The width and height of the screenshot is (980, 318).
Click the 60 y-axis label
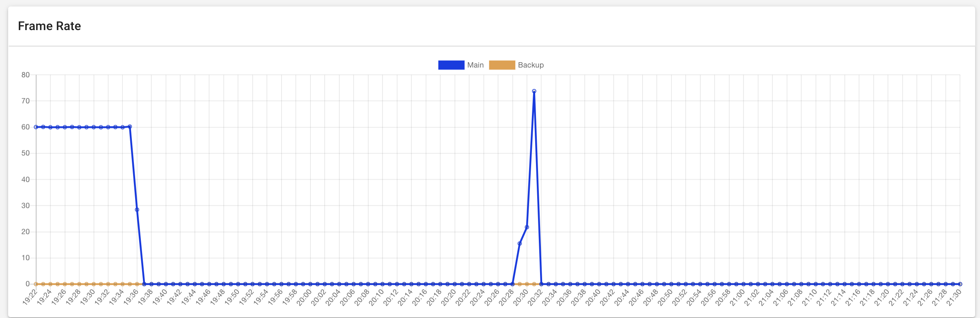26,127
